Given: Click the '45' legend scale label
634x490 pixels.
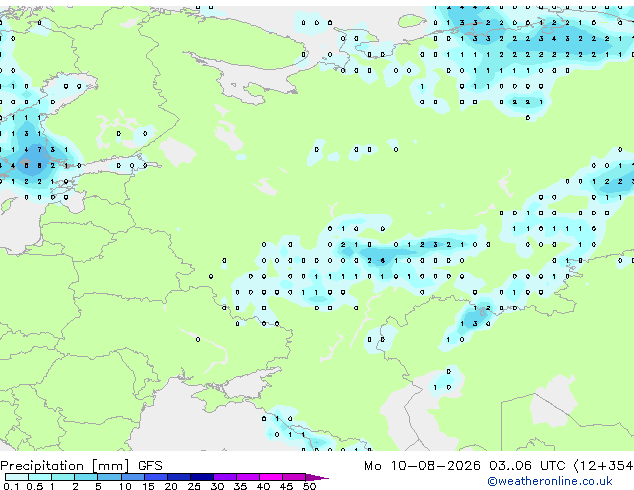Looking at the screenshot, I should point(286,486).
